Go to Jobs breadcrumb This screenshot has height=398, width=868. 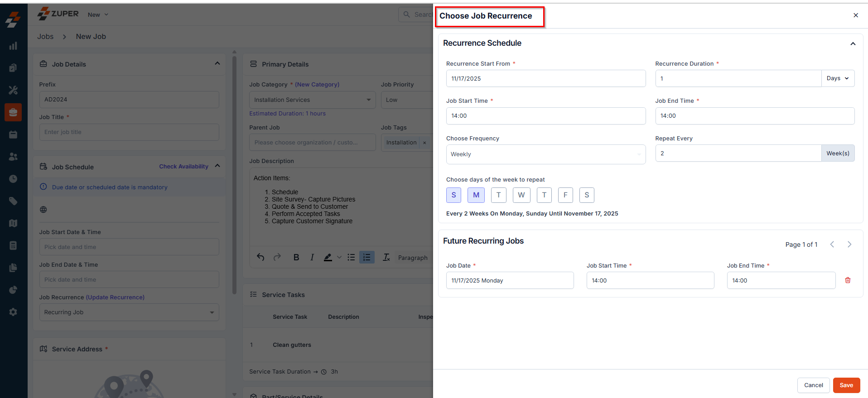(45, 36)
